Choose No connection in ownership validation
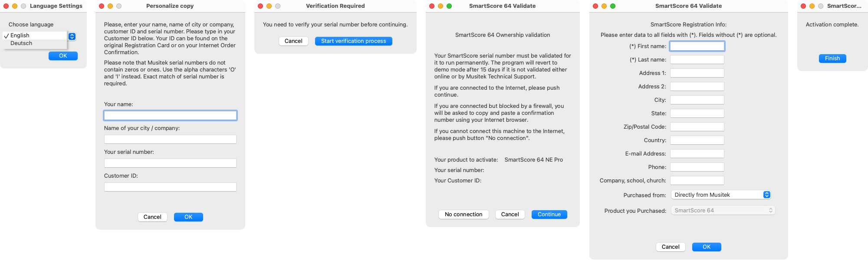868x260 pixels. tap(464, 214)
